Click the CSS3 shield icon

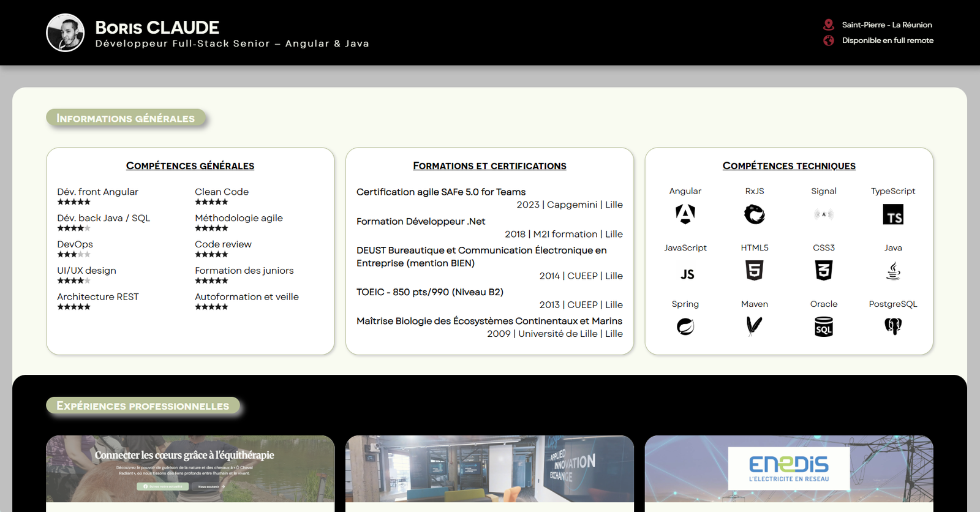(x=824, y=270)
